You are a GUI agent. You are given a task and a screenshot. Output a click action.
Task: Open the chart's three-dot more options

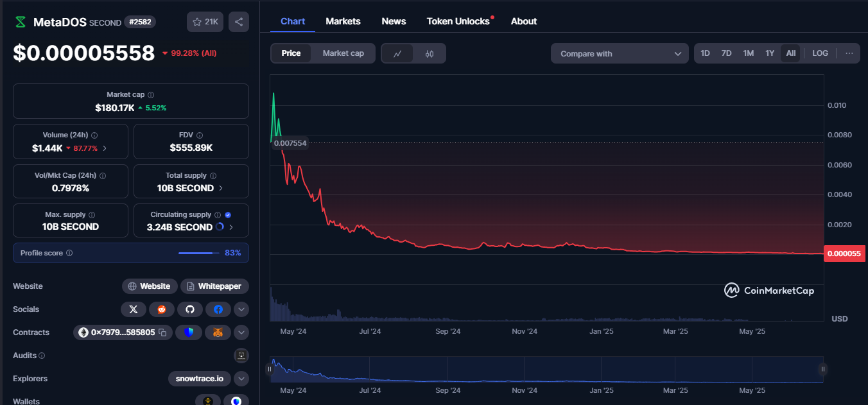tap(849, 53)
